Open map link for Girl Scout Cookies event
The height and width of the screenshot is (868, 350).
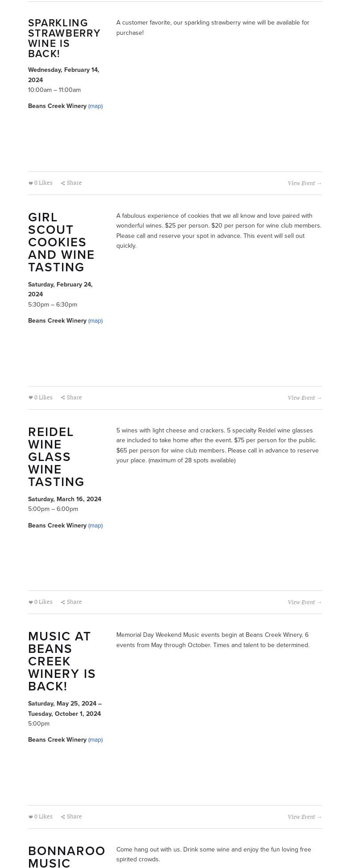tap(95, 321)
